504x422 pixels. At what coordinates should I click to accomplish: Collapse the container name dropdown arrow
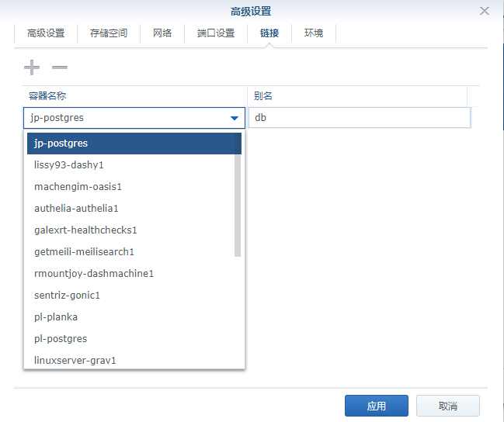[235, 118]
